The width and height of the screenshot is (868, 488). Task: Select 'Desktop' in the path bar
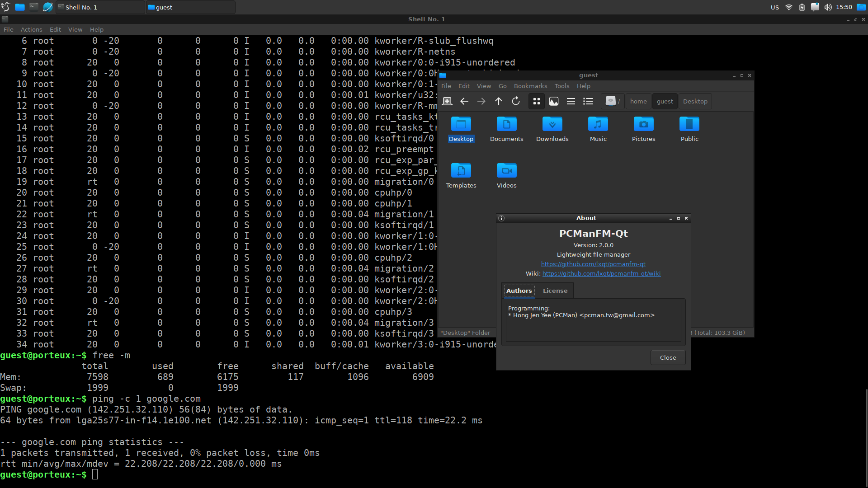tap(695, 101)
